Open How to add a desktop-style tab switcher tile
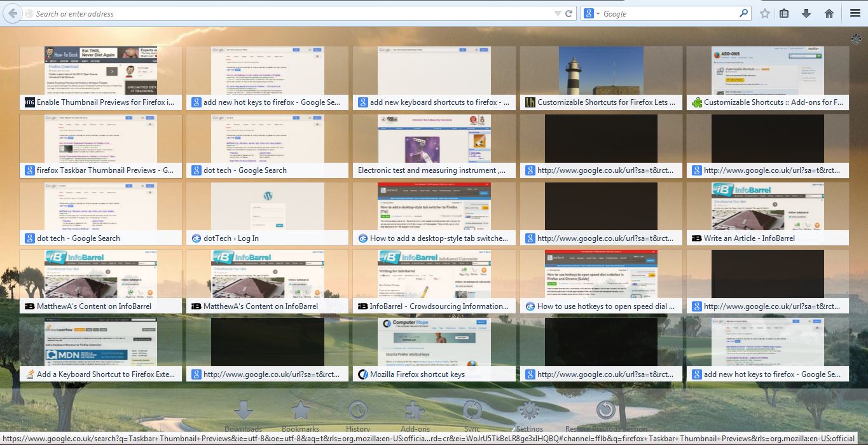Screen dimensions: 868x445 (434, 214)
